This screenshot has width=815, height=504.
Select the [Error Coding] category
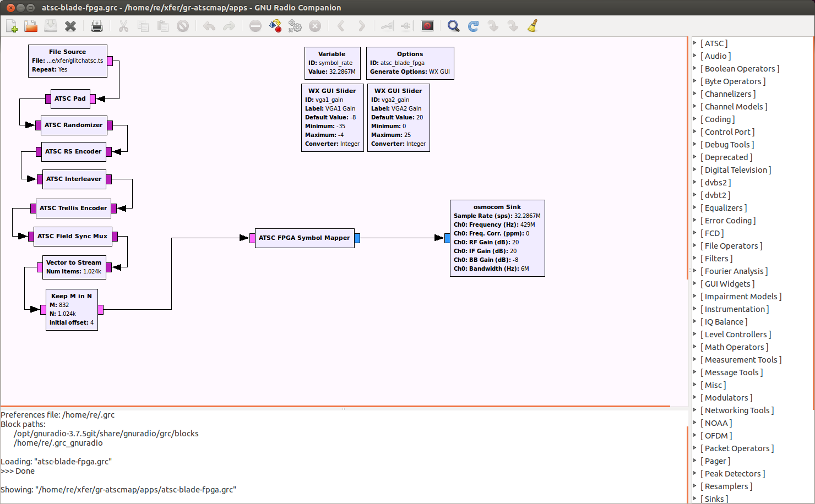click(x=728, y=221)
